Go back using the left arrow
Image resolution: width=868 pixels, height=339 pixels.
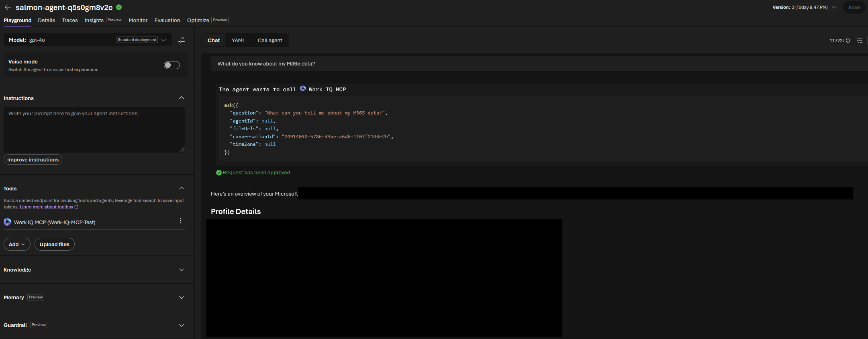(8, 7)
